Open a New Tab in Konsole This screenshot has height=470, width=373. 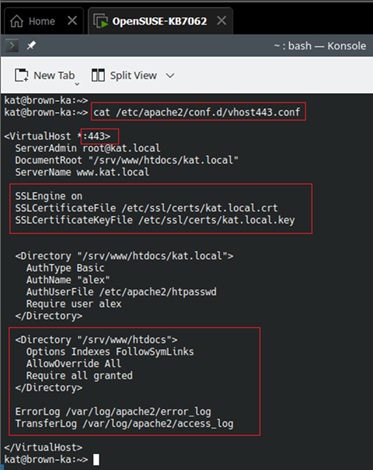click(44, 75)
